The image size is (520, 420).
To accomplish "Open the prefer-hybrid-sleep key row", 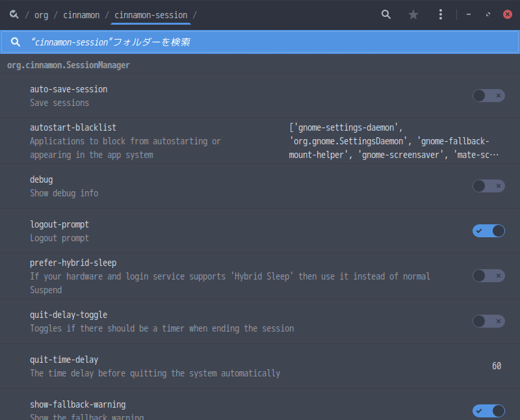I will (260, 276).
